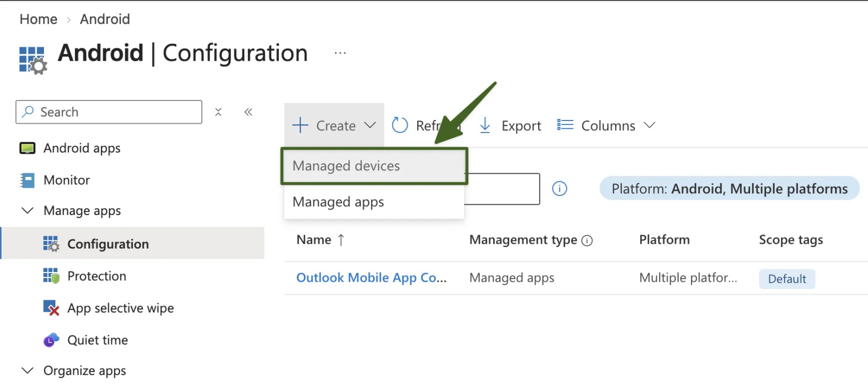
Task: Export the configuration list
Action: [510, 125]
